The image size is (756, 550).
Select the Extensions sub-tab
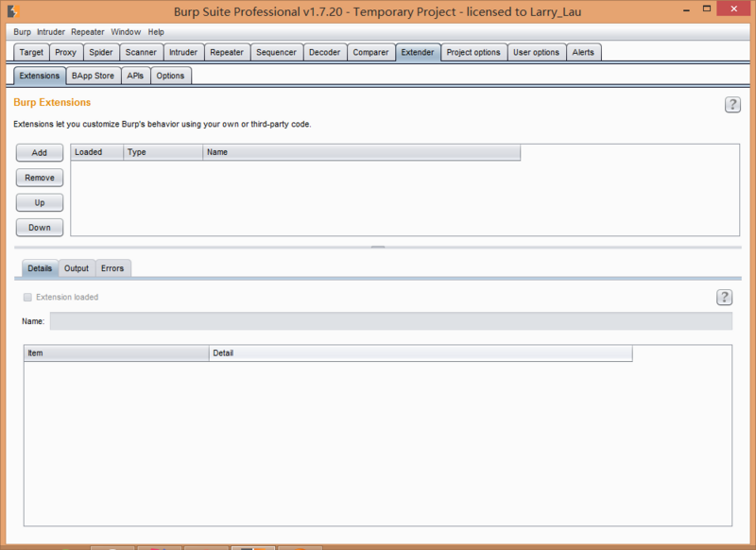point(40,76)
